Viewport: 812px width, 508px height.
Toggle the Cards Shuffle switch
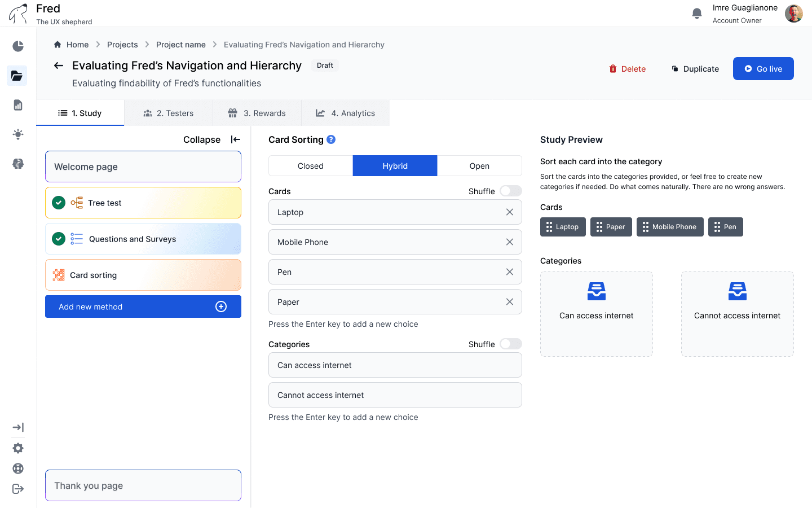tap(511, 191)
